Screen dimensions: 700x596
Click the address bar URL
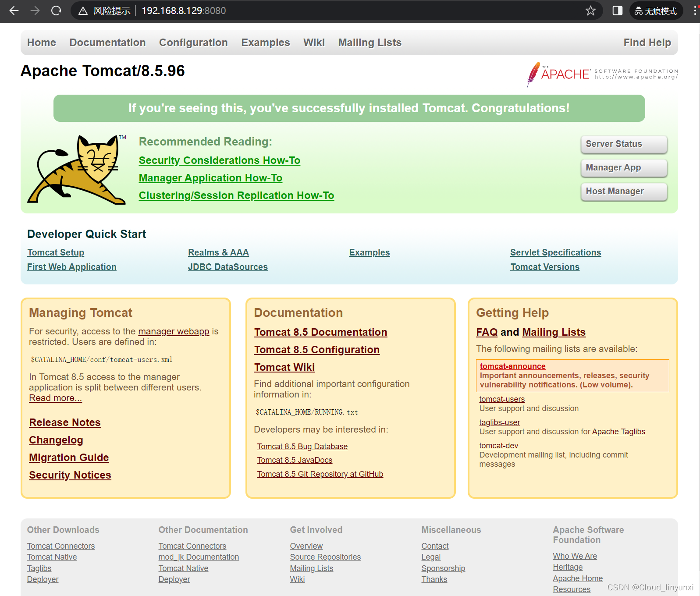(184, 11)
